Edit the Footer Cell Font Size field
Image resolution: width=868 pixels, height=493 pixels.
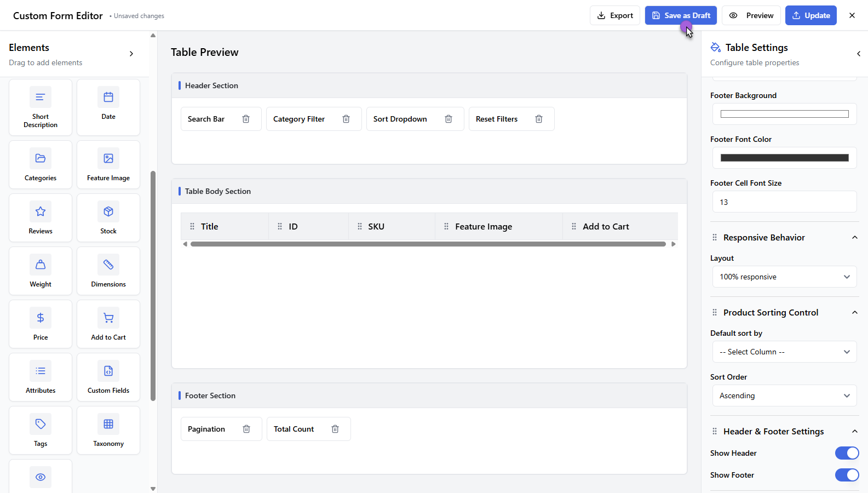tap(785, 202)
